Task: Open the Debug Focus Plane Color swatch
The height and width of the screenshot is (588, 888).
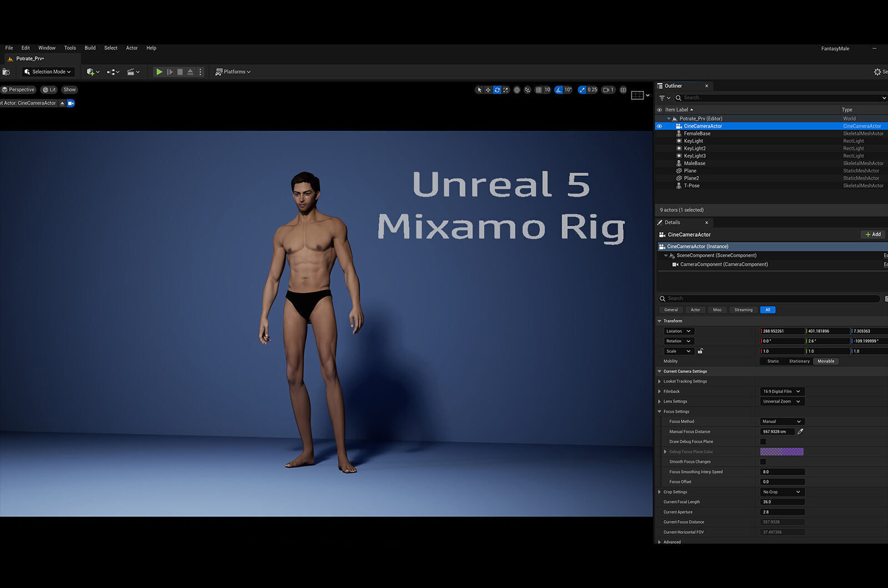Action: click(781, 452)
